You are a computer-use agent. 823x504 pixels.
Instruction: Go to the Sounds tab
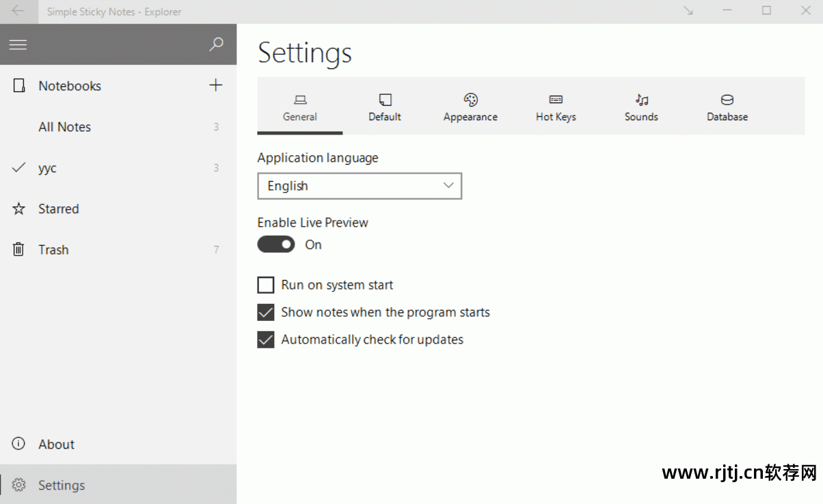coord(641,107)
